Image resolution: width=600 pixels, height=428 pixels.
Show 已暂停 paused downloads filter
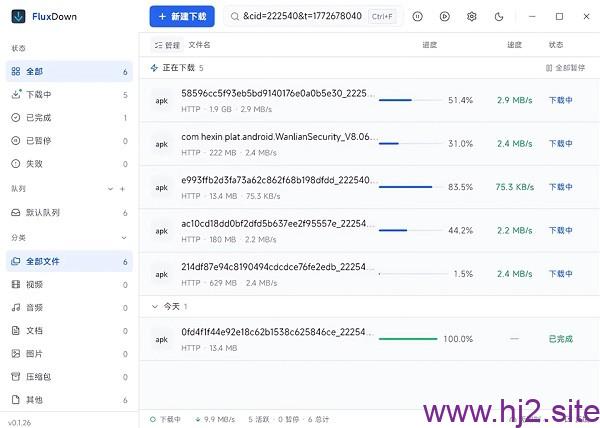click(x=70, y=141)
